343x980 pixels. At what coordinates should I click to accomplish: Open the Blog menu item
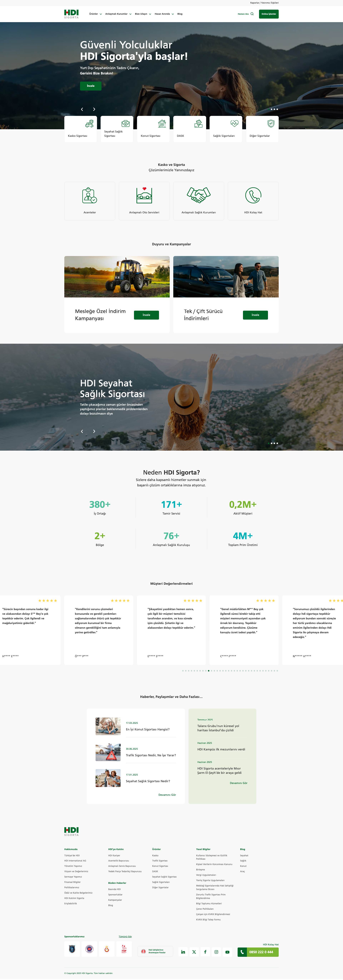[180, 14]
